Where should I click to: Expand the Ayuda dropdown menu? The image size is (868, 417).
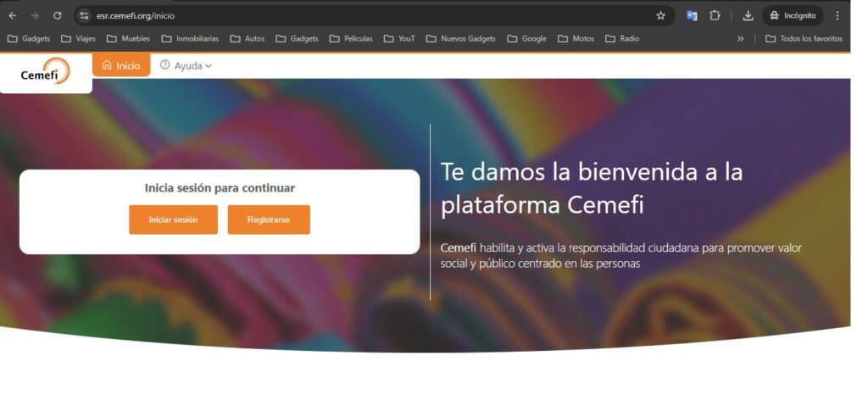click(186, 65)
